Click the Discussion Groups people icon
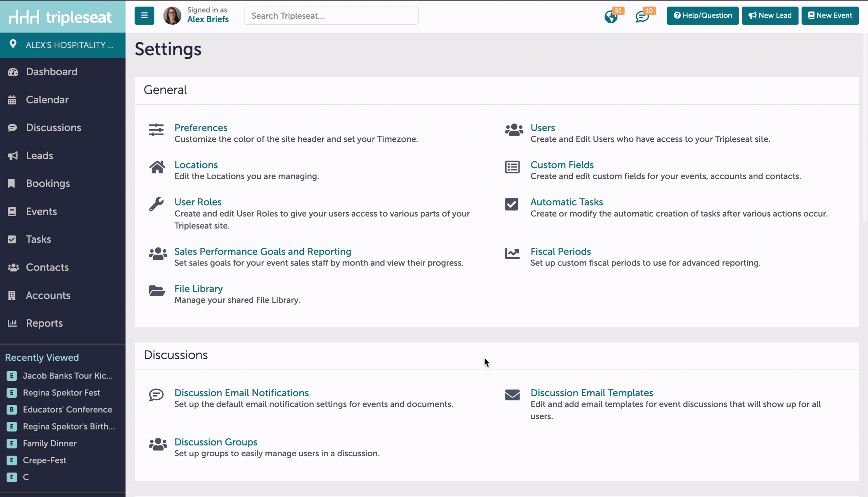This screenshot has height=497, width=868. (158, 444)
